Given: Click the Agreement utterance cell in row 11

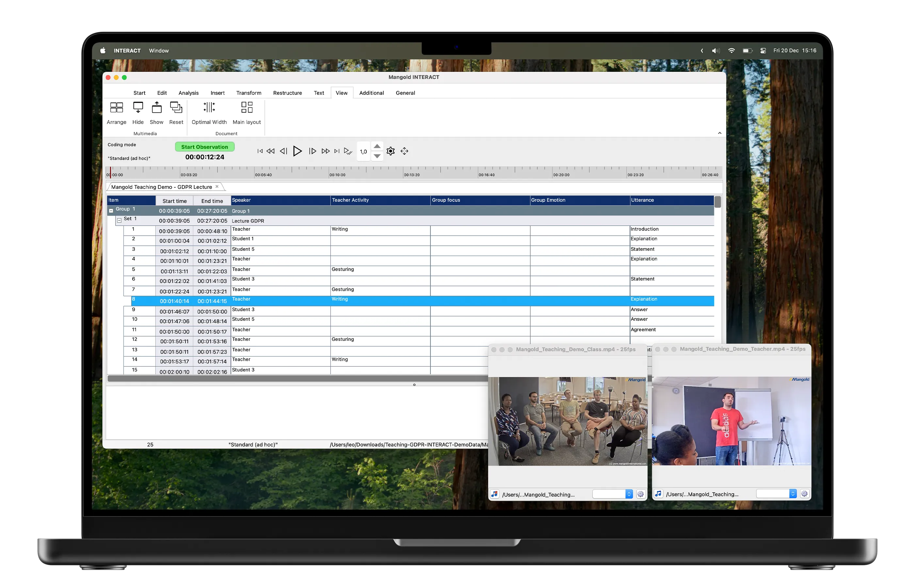Looking at the screenshot, I should (672, 331).
